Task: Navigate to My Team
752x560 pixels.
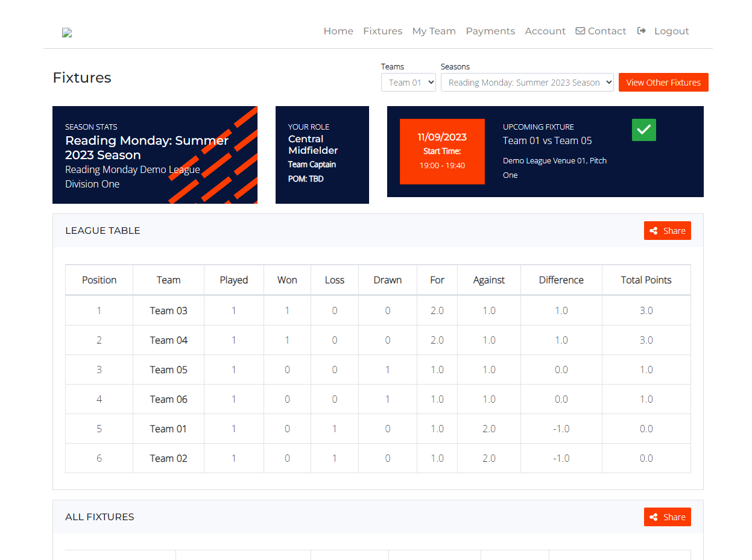Action: tap(434, 31)
